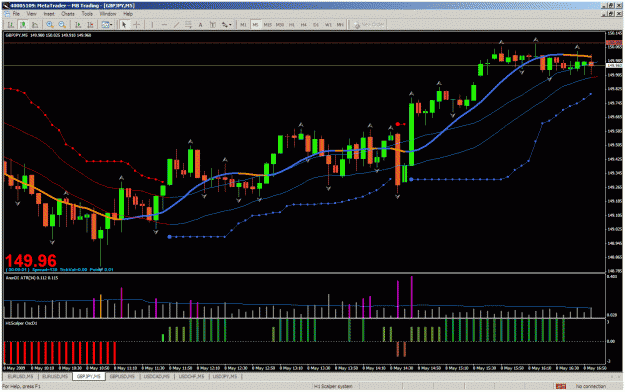Click the GBPJPY,M5 chart title quote line
Screen dimensions: 625x392
(x=48, y=35)
